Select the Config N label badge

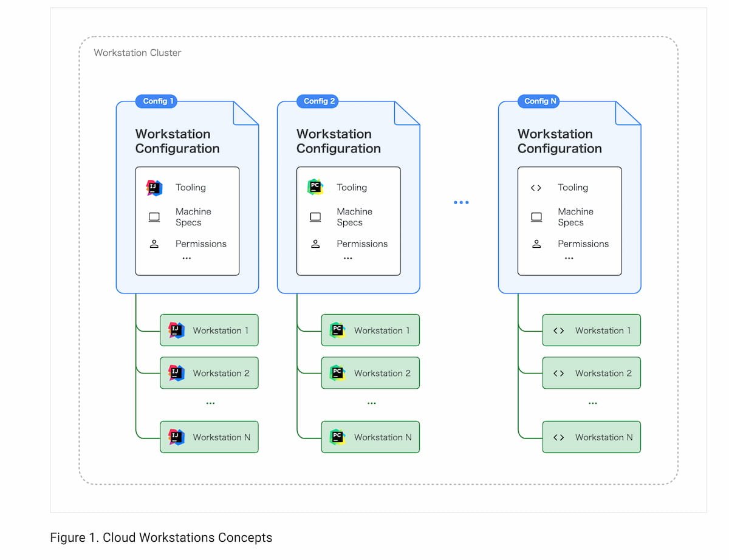point(538,101)
